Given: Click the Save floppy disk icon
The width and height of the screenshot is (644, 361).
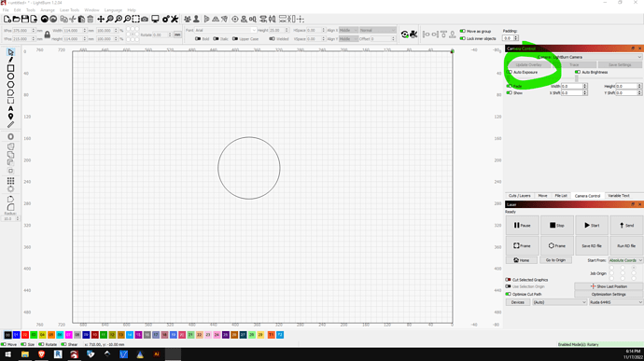Looking at the screenshot, I should click(24, 20).
